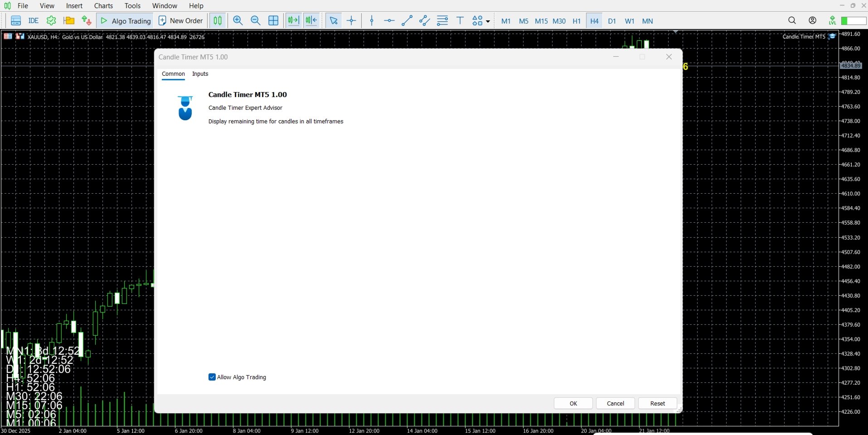The image size is (868, 435).
Task: Switch to the Inputs tab
Action: 200,74
